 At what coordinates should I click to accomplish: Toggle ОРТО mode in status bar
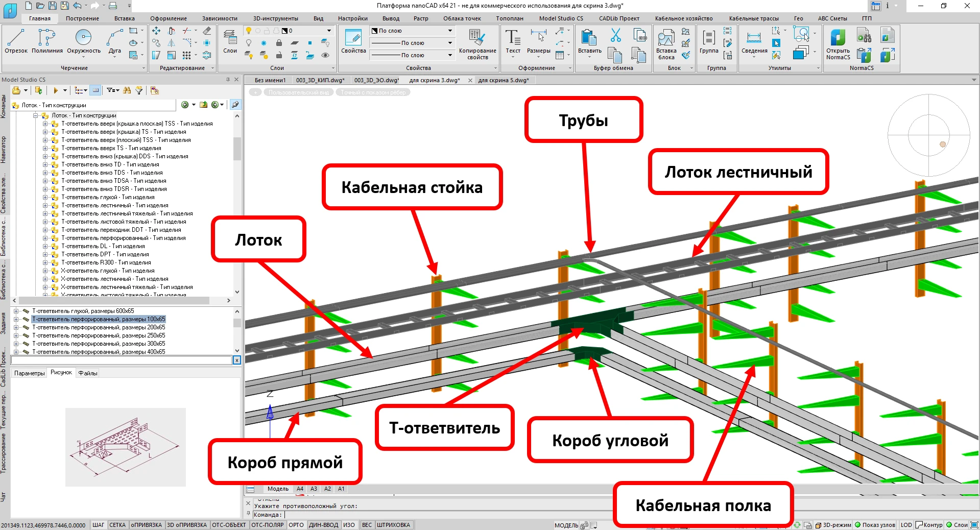point(296,525)
